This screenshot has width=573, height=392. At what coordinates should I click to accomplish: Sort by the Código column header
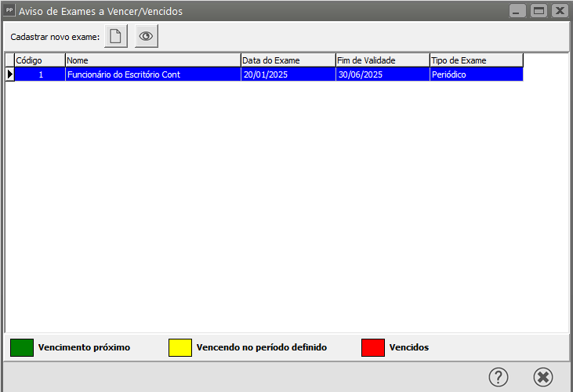click(39, 60)
